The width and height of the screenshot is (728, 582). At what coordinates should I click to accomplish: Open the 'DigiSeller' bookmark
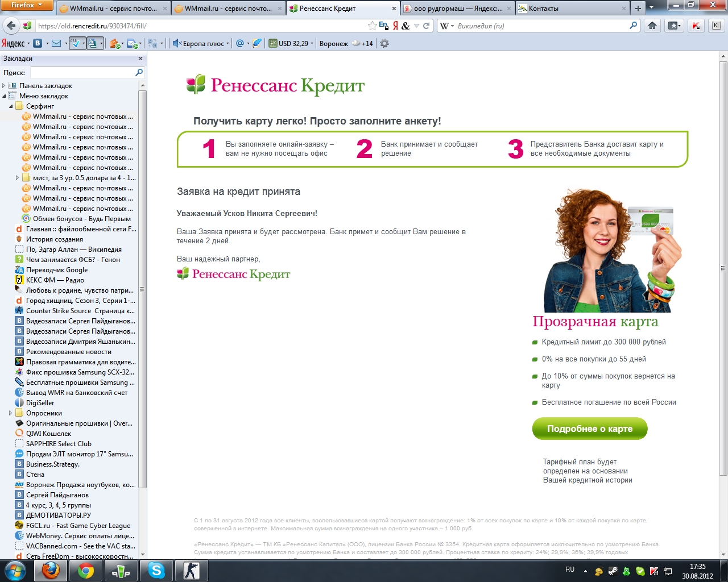pos(35,403)
